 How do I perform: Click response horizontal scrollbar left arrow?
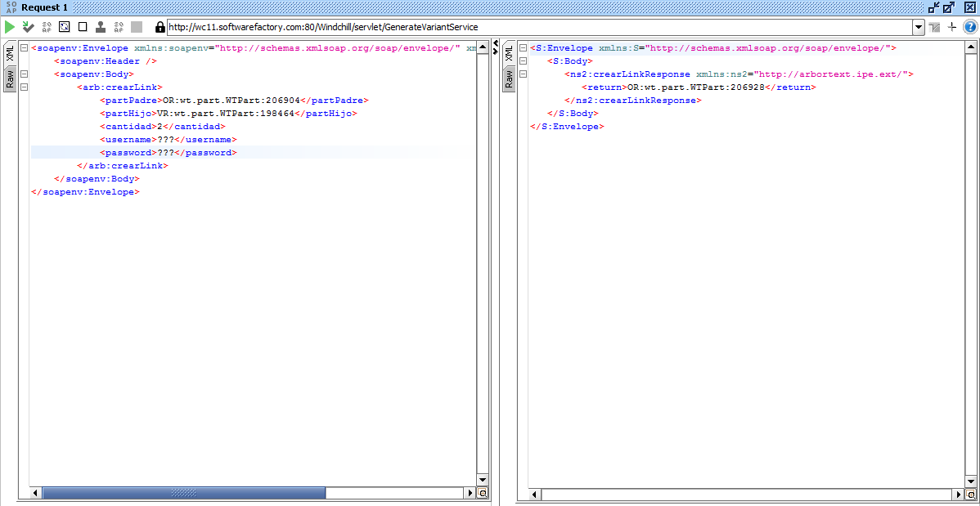pos(533,495)
